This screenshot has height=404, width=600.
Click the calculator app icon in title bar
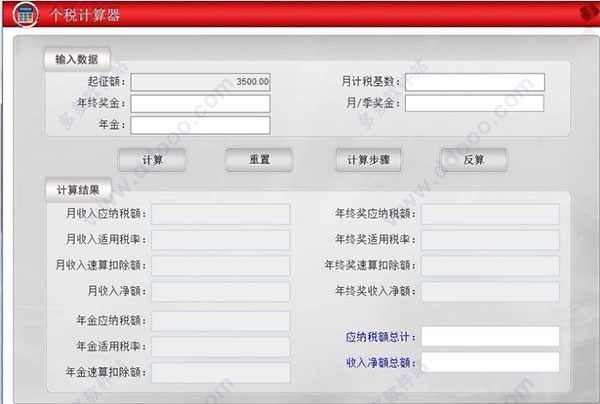(25, 15)
